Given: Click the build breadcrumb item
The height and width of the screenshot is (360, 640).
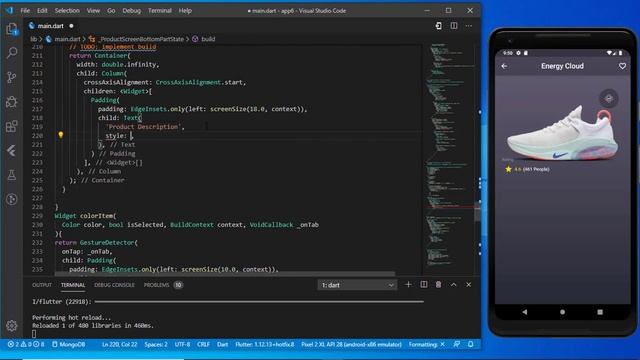Looking at the screenshot, I should point(208,39).
